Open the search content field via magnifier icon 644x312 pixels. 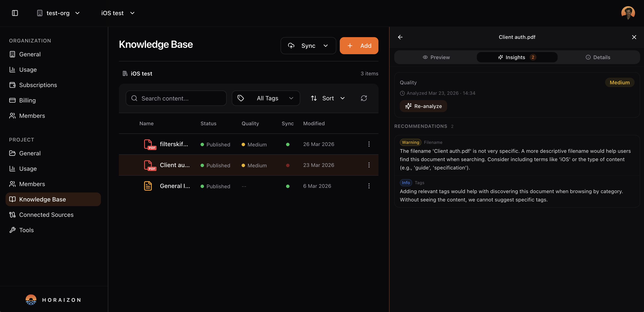pyautogui.click(x=134, y=98)
